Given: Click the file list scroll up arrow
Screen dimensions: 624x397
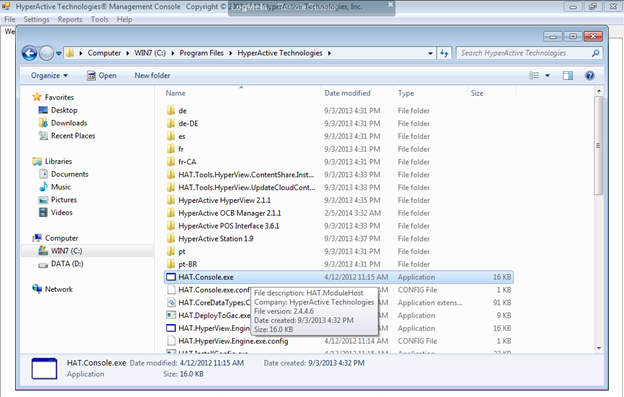Looking at the screenshot, I should click(599, 92).
